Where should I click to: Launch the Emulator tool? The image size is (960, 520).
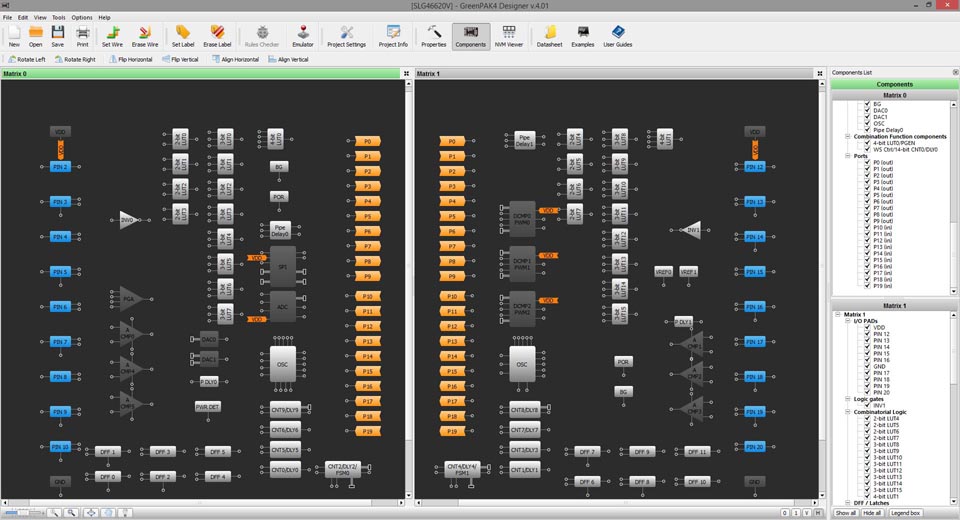302,36
